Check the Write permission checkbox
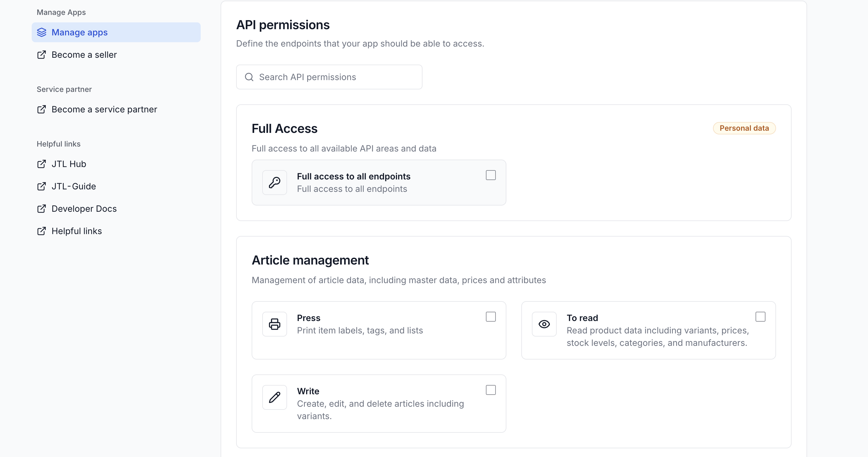This screenshot has height=457, width=868. click(491, 390)
